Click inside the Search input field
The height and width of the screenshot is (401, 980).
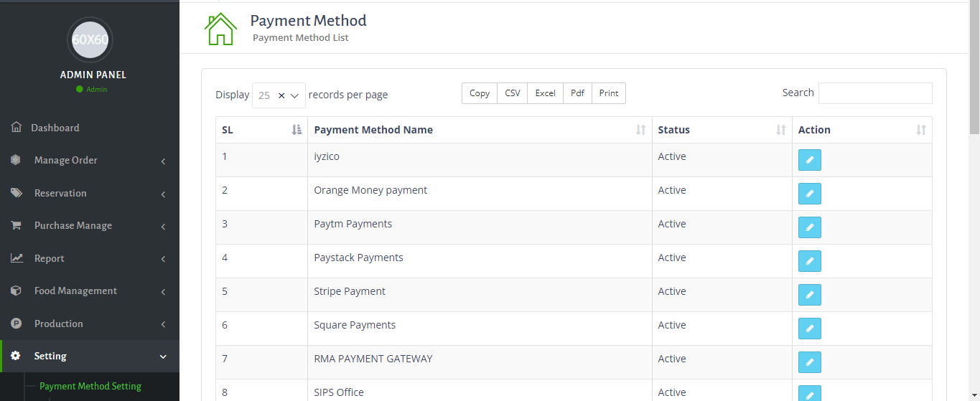(875, 93)
